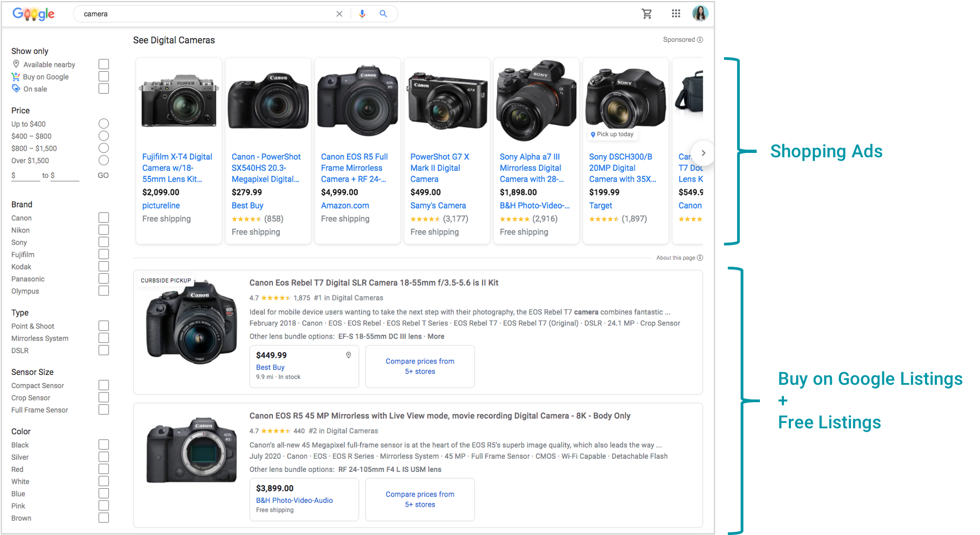Click the Sponsored info icon
The height and width of the screenshot is (535, 980).
click(x=700, y=40)
